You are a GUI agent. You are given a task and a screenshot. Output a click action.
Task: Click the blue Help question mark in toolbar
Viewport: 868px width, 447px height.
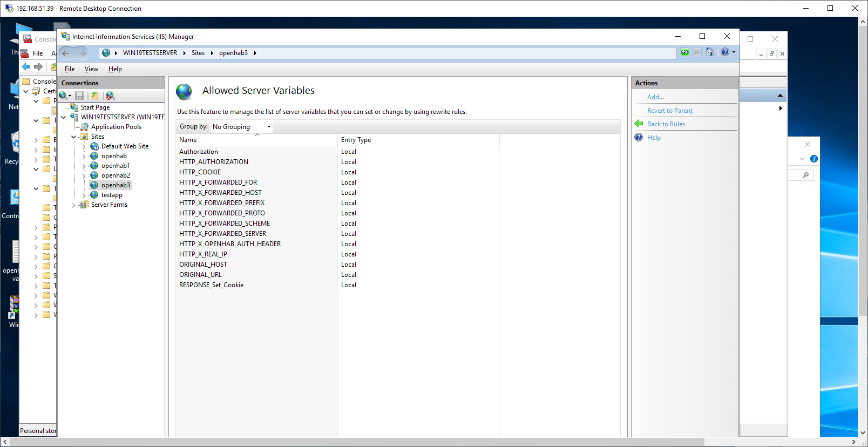[725, 52]
